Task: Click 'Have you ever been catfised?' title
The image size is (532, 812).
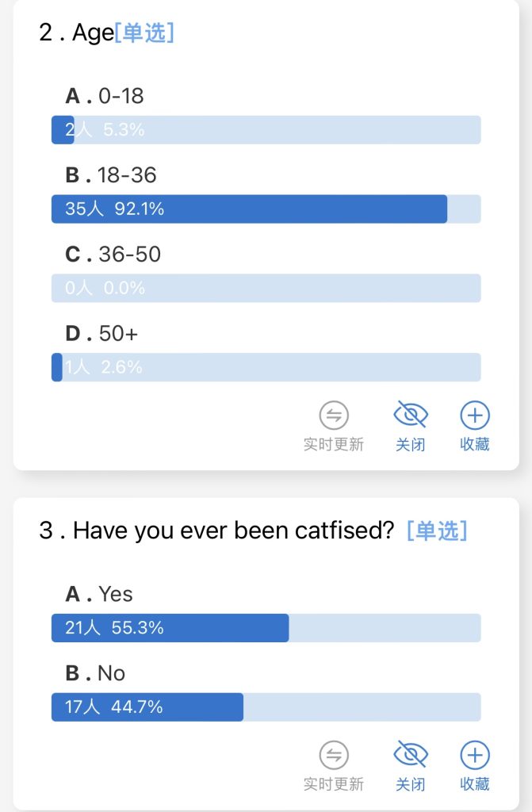Action: tap(234, 530)
